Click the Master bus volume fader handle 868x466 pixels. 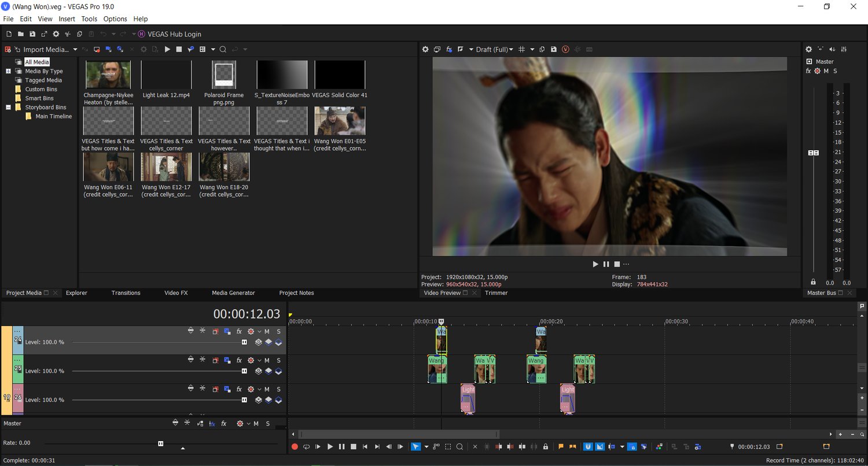click(x=814, y=153)
